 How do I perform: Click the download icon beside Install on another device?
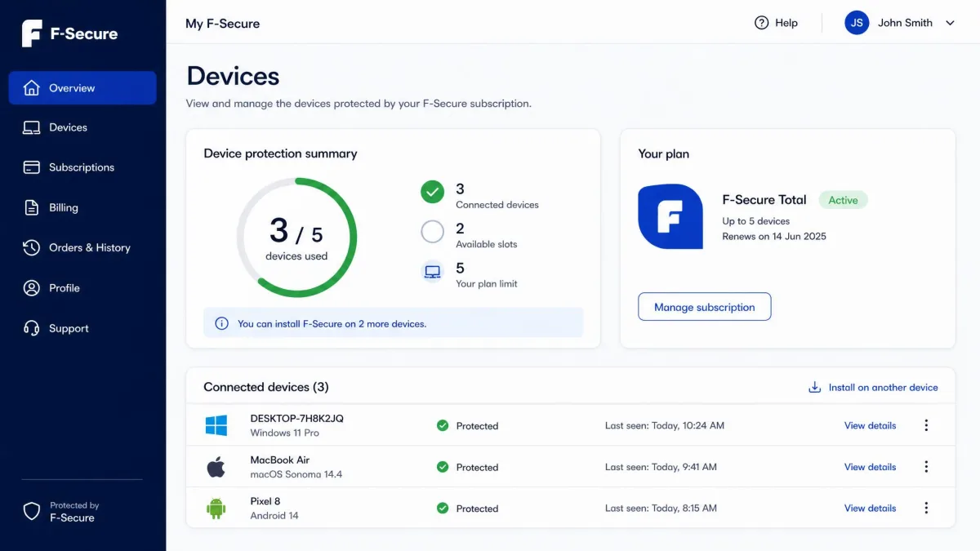click(814, 387)
